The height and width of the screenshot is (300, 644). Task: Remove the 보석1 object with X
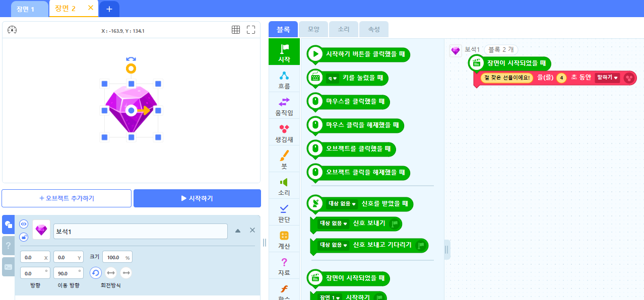(252, 230)
